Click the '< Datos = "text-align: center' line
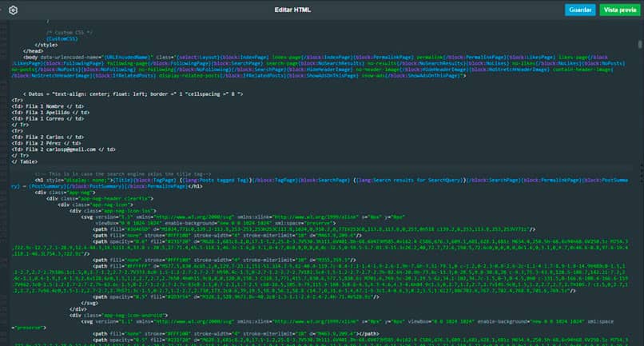644x346 pixels. 133,94
